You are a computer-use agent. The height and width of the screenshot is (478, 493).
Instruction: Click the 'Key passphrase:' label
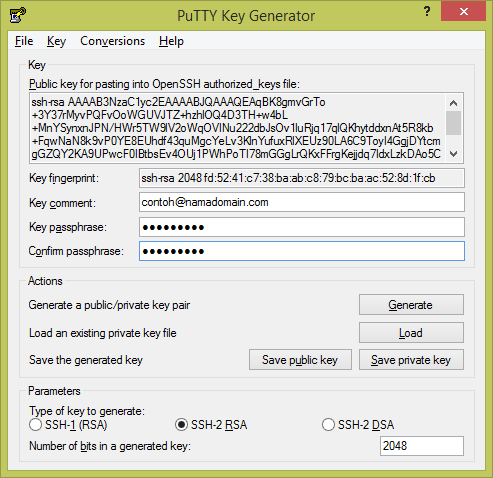pyautogui.click(x=68, y=227)
